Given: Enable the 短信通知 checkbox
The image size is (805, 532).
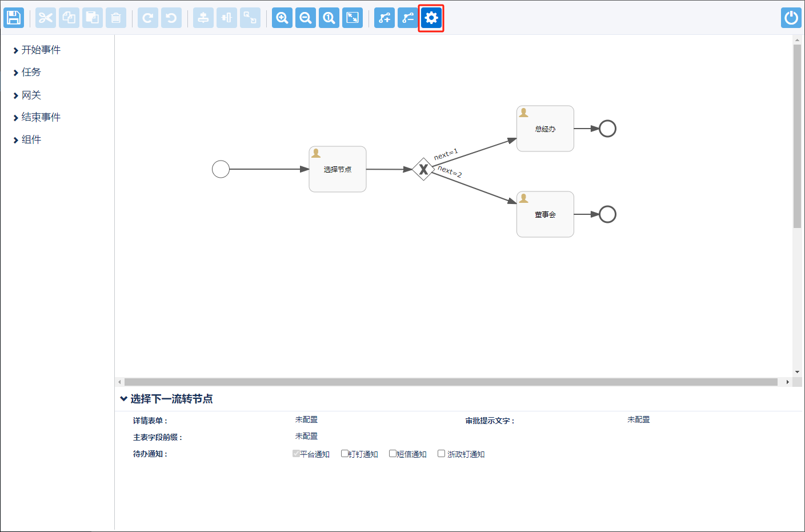Looking at the screenshot, I should 393,454.
